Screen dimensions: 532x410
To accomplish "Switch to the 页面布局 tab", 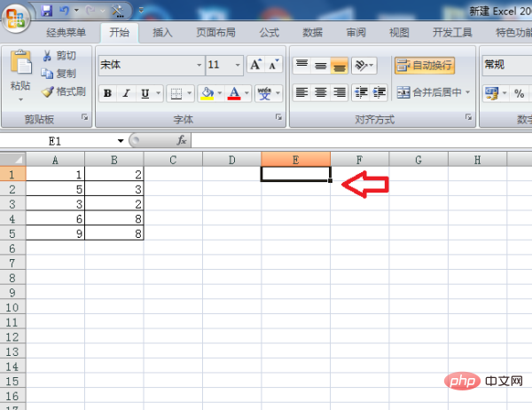I will coord(215,33).
